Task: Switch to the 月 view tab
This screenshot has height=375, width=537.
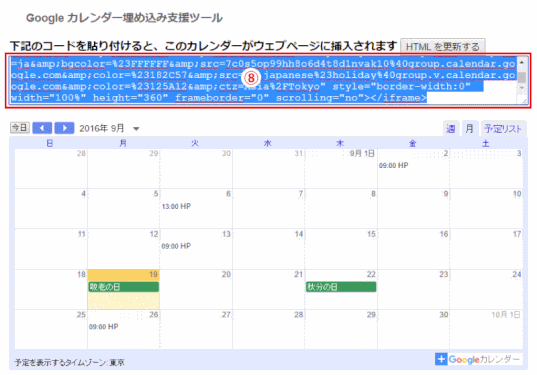Action: 470,129
